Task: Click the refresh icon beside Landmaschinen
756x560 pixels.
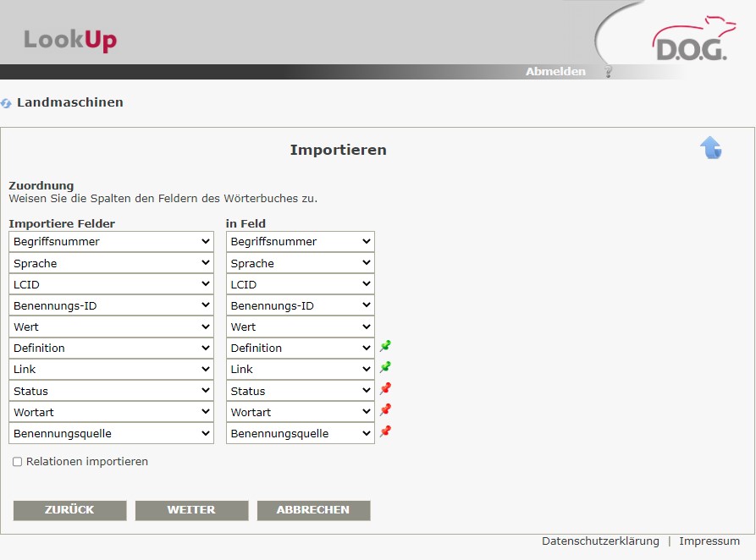Action: tap(7, 103)
